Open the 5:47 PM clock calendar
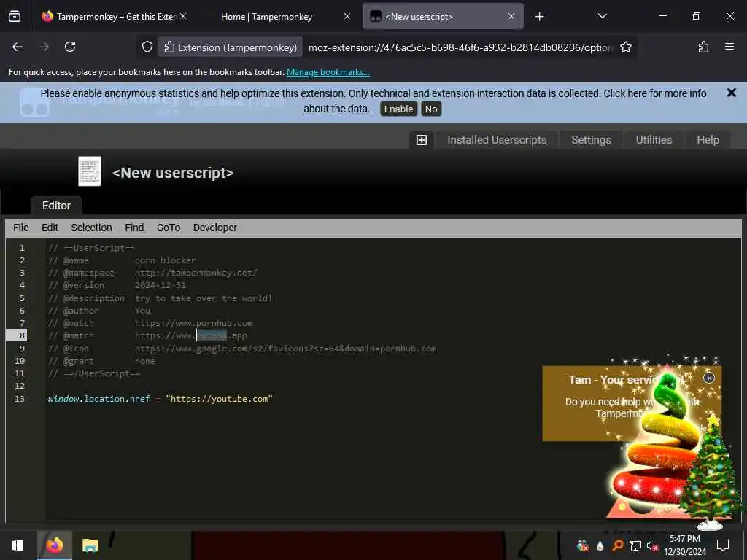Image resolution: width=747 pixels, height=560 pixels. point(685,545)
